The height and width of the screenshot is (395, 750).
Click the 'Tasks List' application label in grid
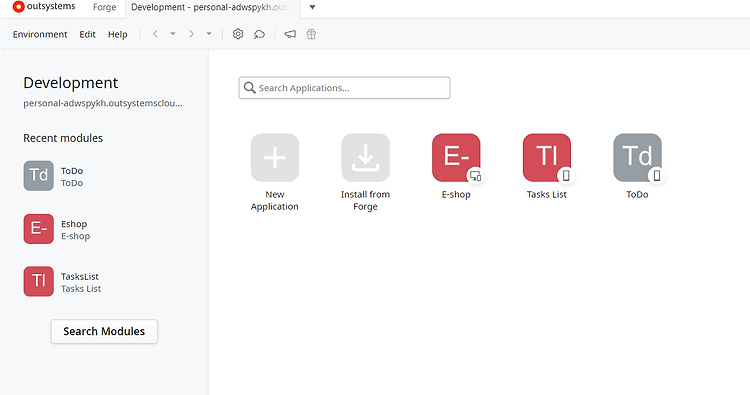coord(547,195)
